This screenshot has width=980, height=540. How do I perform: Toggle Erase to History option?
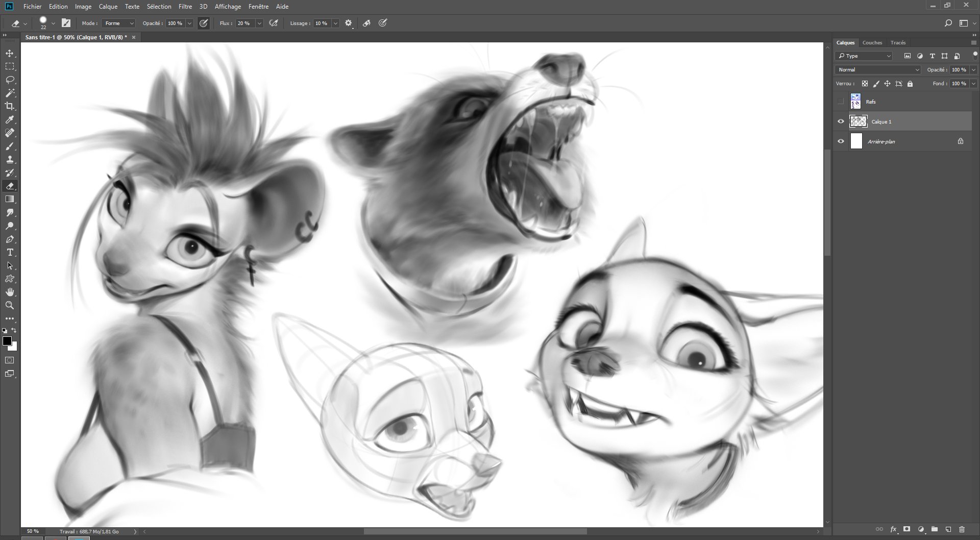(x=367, y=23)
